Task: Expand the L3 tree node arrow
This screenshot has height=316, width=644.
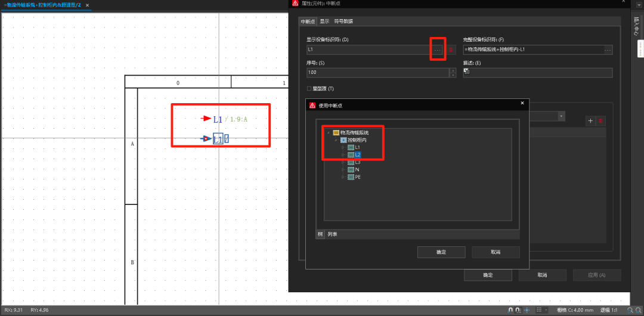Action: (343, 162)
